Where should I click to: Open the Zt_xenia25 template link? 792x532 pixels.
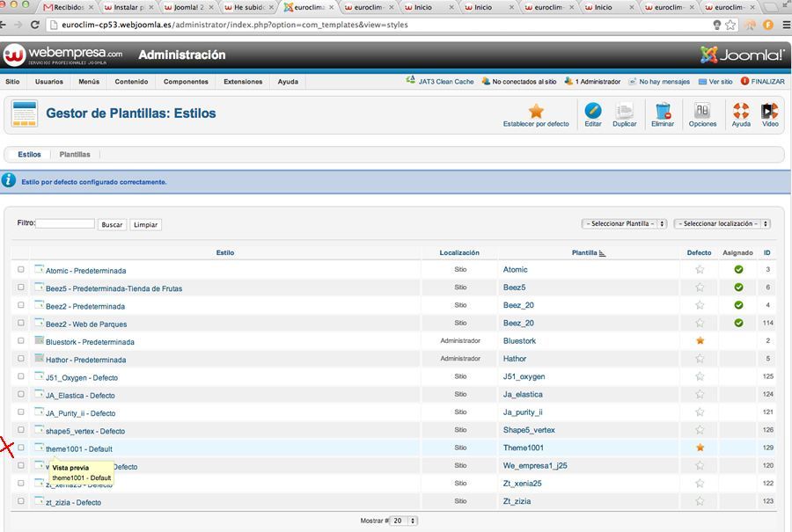click(522, 484)
